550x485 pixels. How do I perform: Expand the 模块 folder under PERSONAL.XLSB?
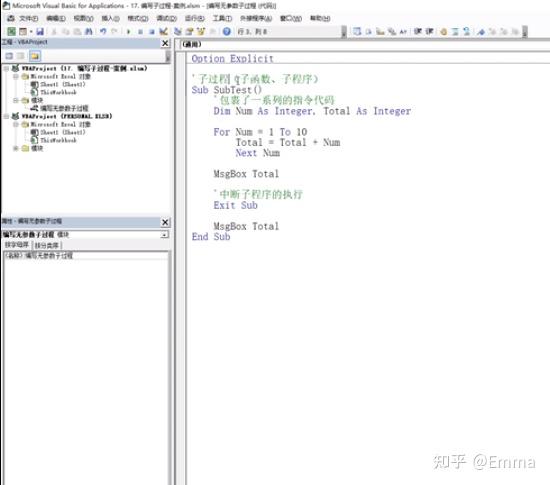(x=15, y=148)
